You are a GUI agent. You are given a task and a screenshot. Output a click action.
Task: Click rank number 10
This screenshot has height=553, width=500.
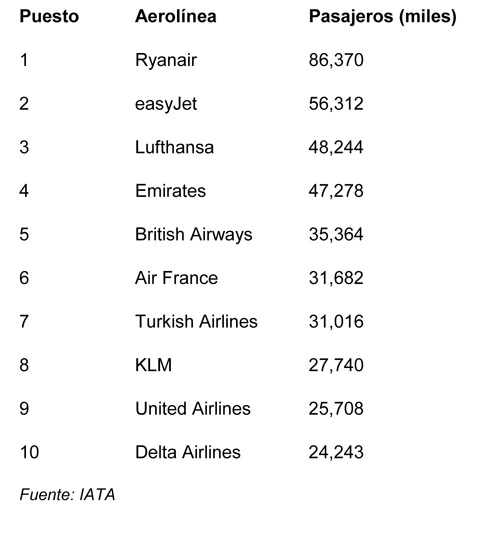[x=29, y=452]
